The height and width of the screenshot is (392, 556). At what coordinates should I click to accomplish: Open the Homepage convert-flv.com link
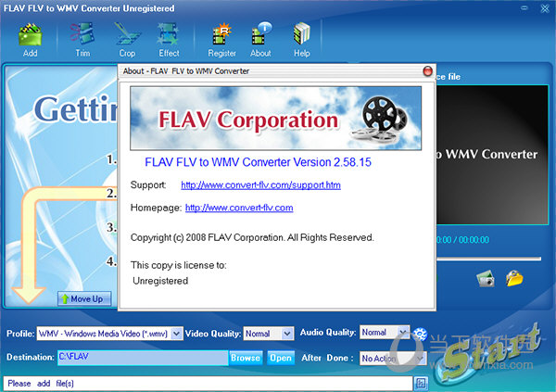pyautogui.click(x=239, y=208)
